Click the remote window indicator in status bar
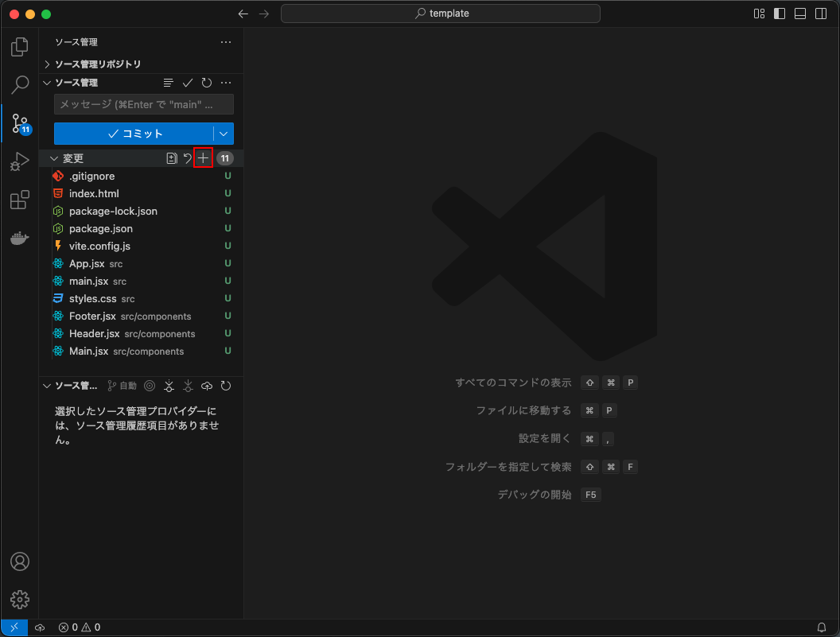Viewport: 840px width, 637px height. tap(14, 627)
